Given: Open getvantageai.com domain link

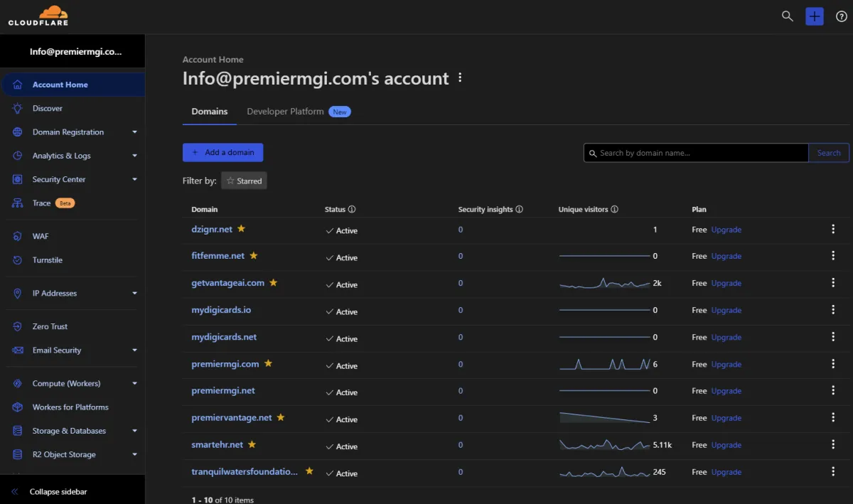Looking at the screenshot, I should pyautogui.click(x=228, y=283).
